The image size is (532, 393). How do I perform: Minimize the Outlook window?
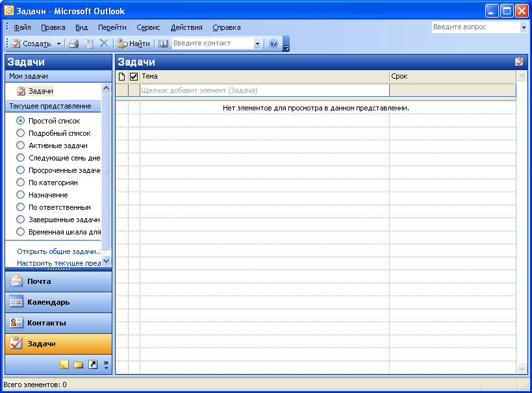point(491,11)
